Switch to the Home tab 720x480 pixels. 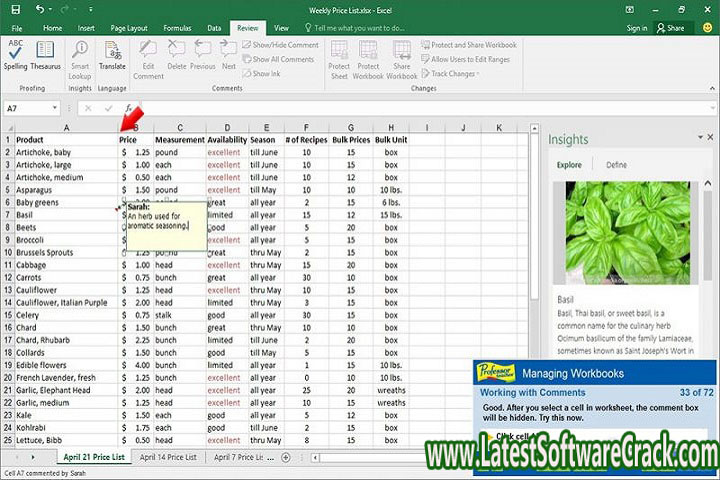click(x=52, y=28)
